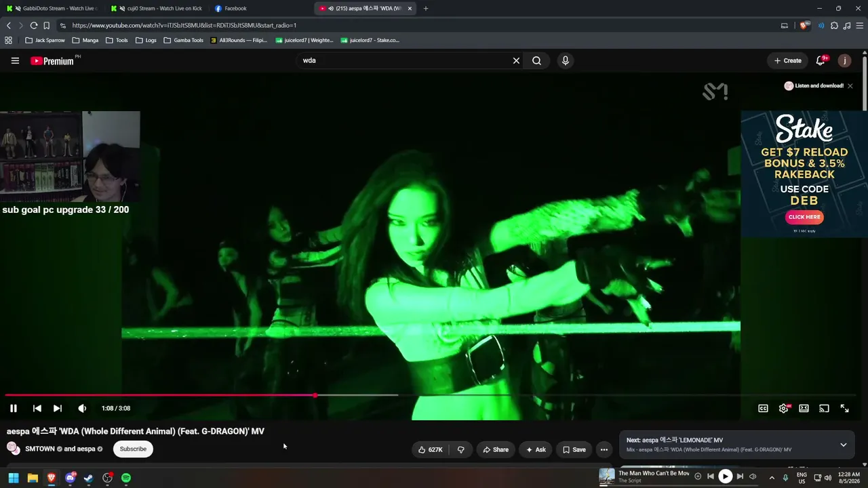Play 'The Man Who Can't Be Moved' in taskbar

(x=725, y=476)
